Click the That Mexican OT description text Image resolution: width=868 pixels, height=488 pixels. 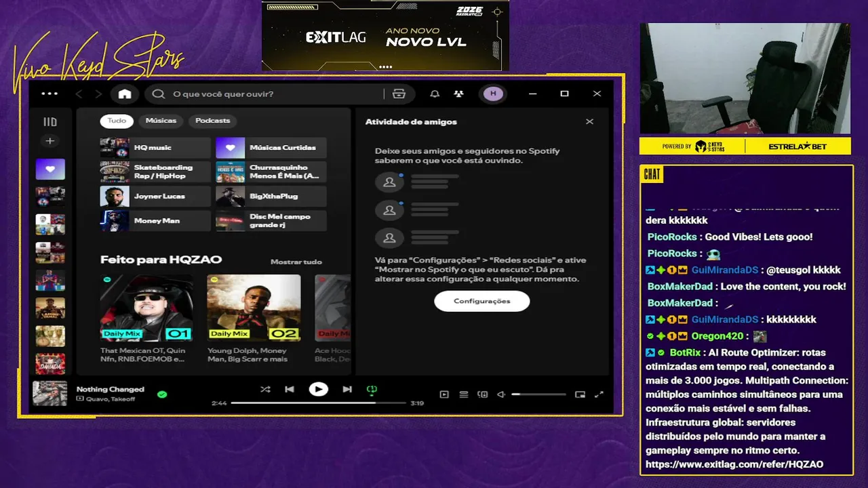143,355
